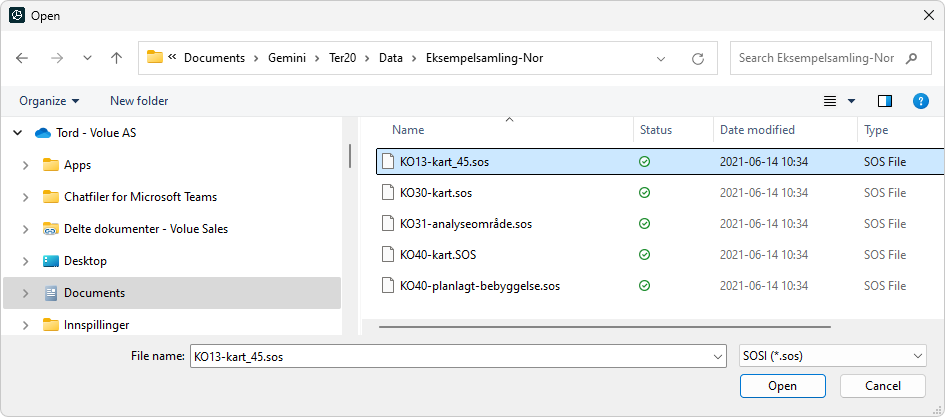
Task: Click the folder icon in address bar
Action: (155, 57)
